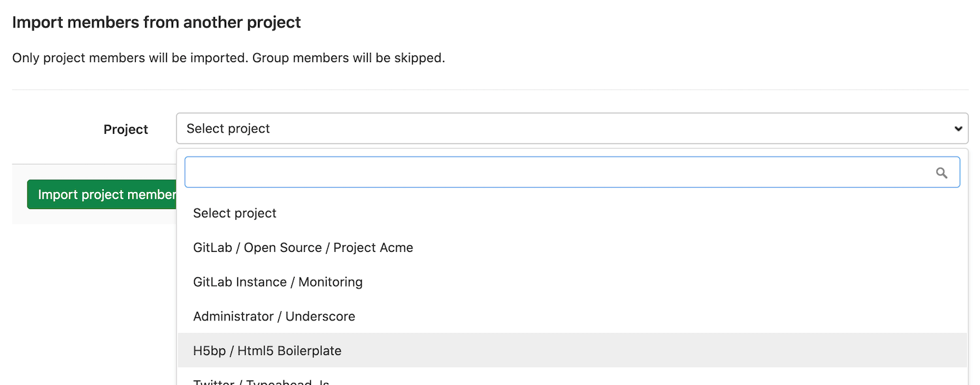Choose Administrator / Underscore from the list
This screenshot has height=385, width=980.
pyautogui.click(x=274, y=316)
